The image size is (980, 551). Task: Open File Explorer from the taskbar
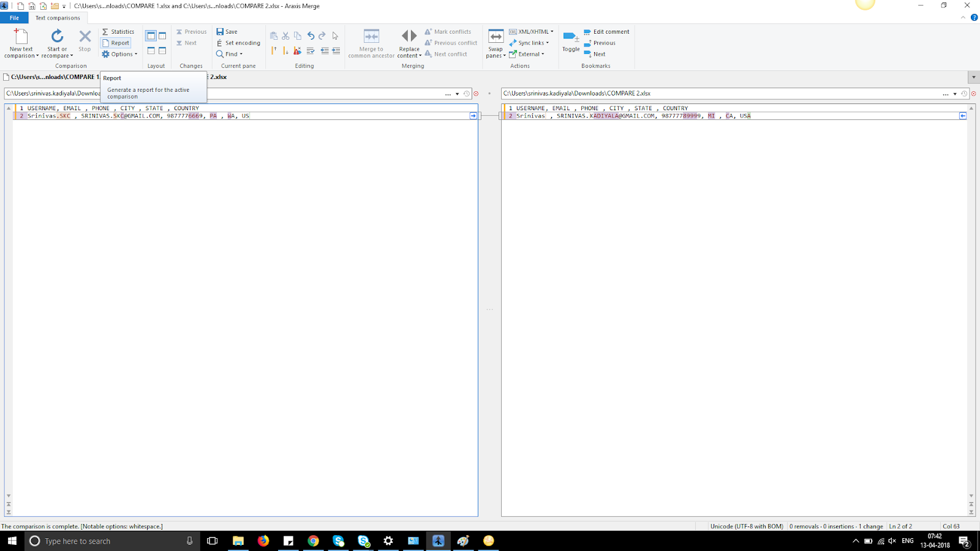(238, 541)
